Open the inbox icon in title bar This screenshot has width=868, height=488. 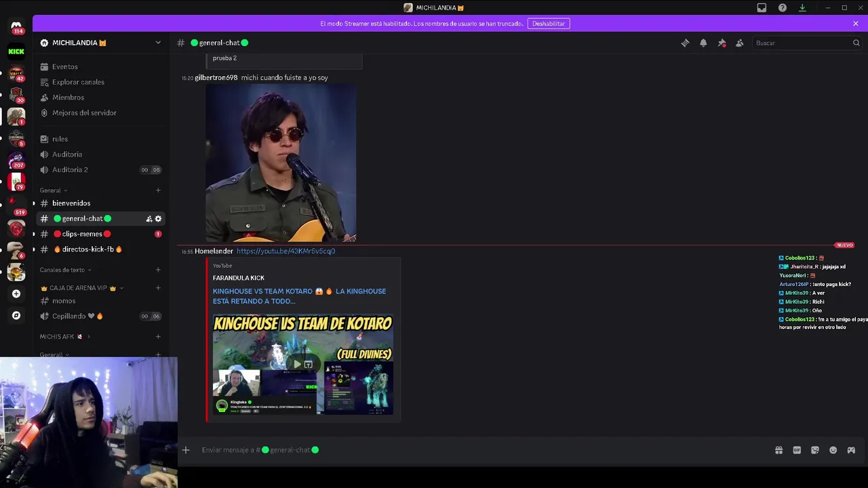(762, 7)
